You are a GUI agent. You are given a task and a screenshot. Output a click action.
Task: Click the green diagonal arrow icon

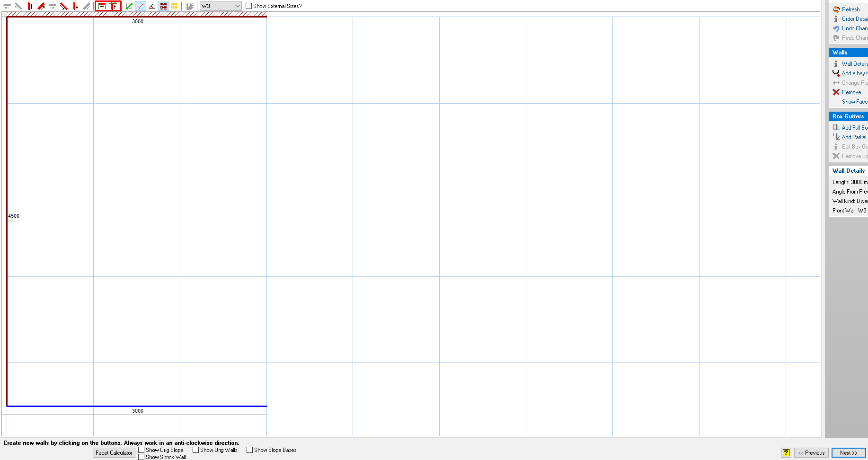tap(129, 6)
